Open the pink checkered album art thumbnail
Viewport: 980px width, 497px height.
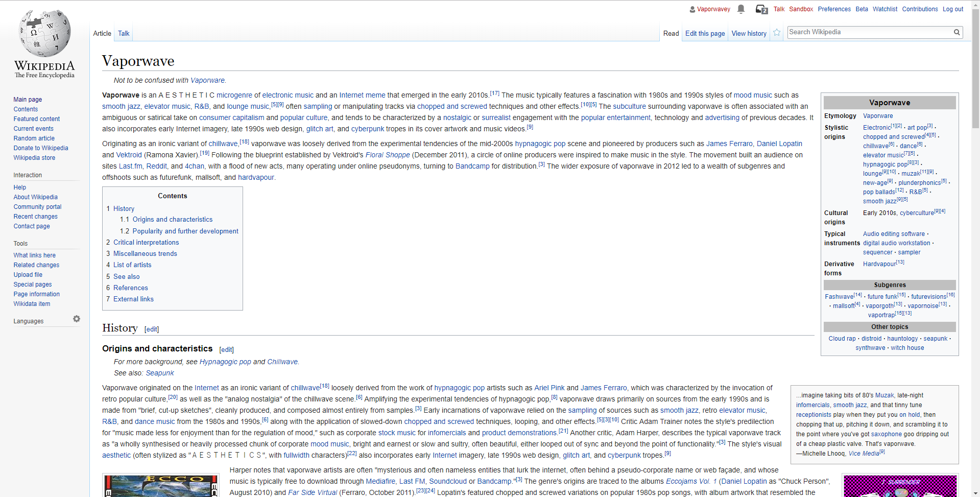coord(900,486)
